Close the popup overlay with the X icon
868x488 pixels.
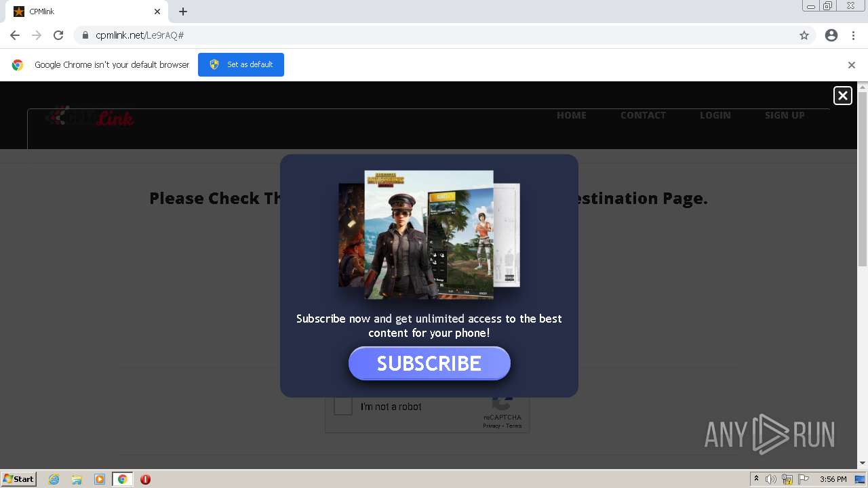click(842, 96)
